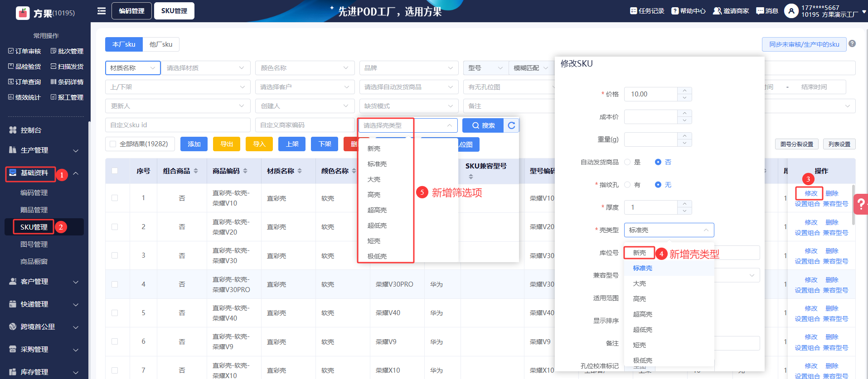The height and width of the screenshot is (379, 868).
Task: Click 修改 link in first table row
Action: (x=811, y=193)
